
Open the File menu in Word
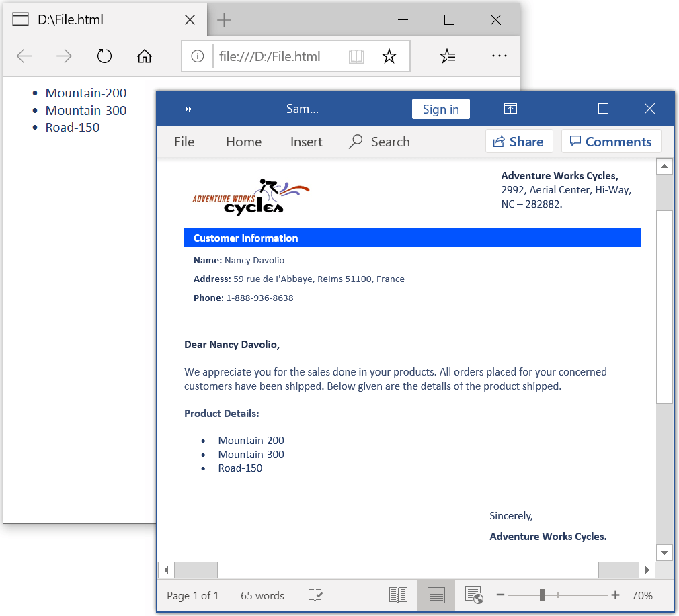184,142
